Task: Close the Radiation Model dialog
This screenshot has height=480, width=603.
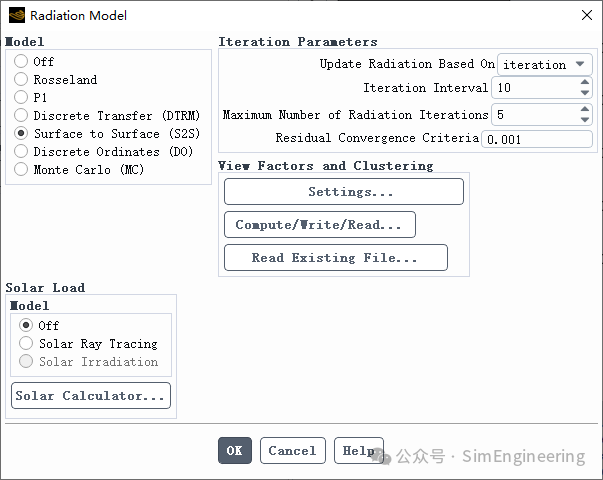Action: point(586,15)
